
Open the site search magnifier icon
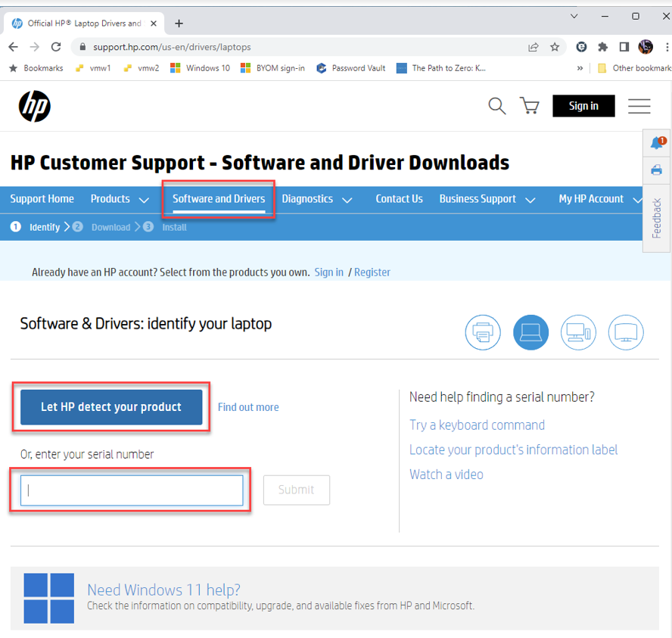click(x=496, y=106)
